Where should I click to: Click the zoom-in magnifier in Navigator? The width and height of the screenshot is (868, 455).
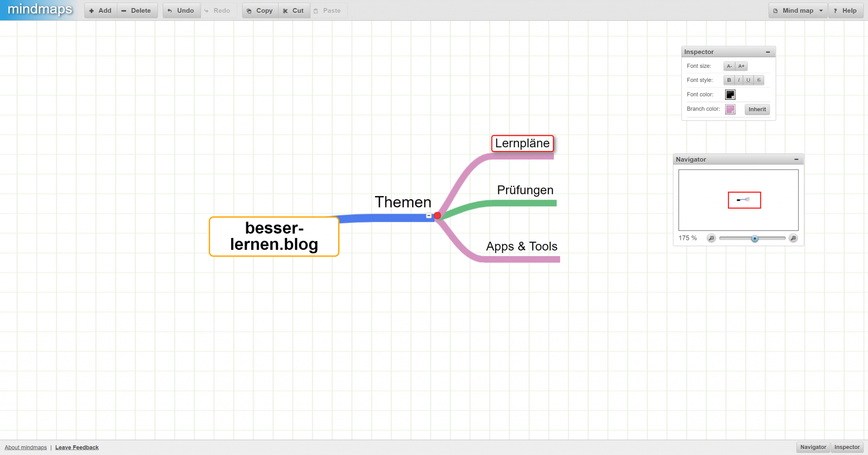[x=793, y=238]
